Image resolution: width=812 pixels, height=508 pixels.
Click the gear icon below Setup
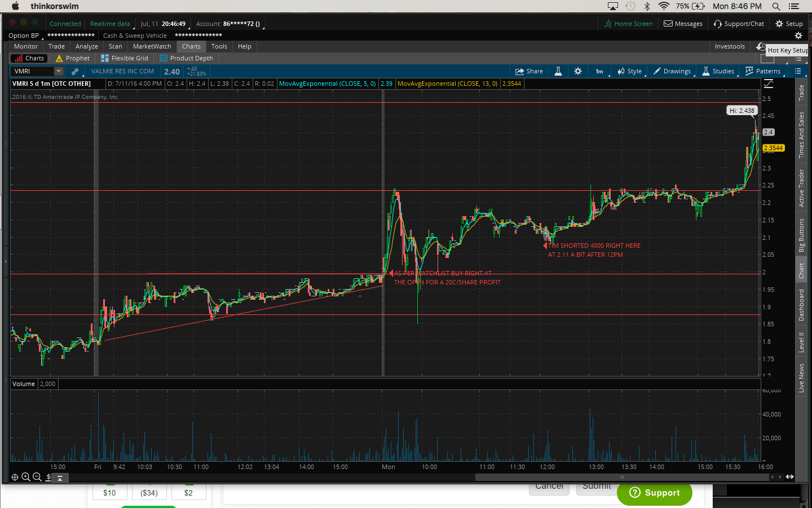798,36
